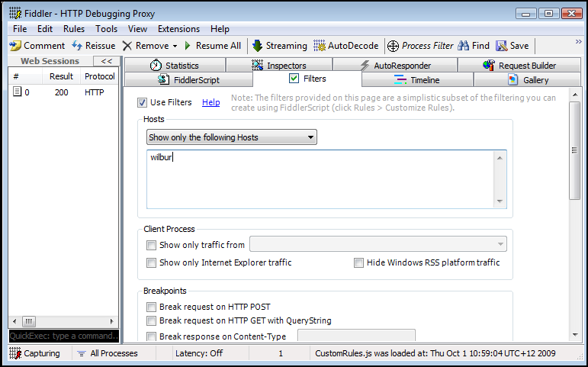Click the Filters panel scroll up arrow

click(x=575, y=95)
